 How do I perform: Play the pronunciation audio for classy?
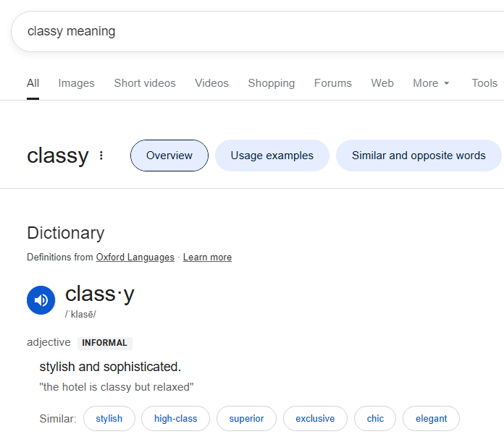pos(41,300)
